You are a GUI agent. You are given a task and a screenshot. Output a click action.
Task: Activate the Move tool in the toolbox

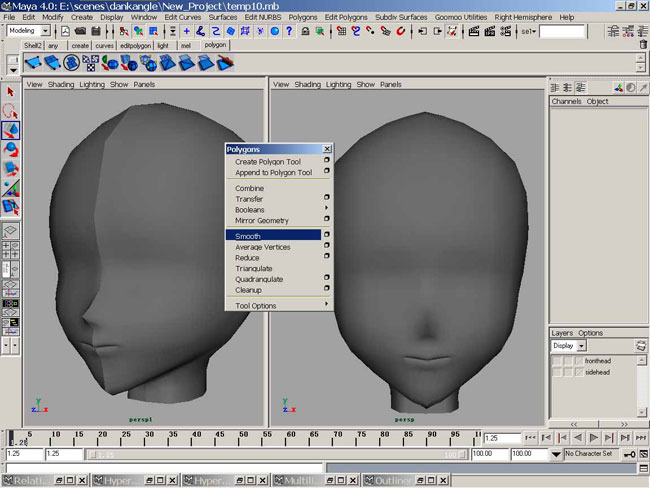click(11, 130)
